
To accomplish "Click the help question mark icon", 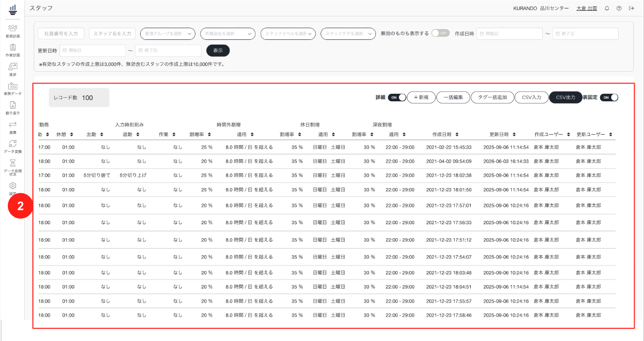I will 619,8.
